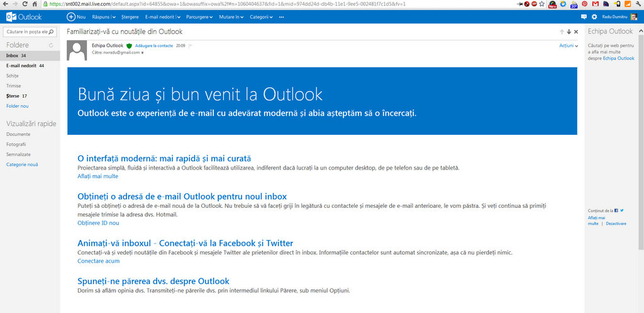Viewport: 644px width, 313px height.
Task: Go to the next message with down arrow
Action: coord(569,31)
